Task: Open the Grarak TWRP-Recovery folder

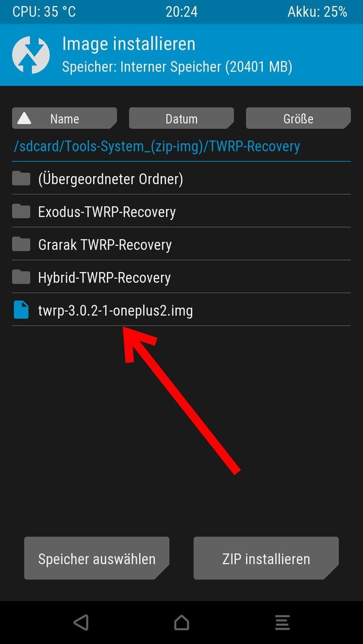Action: (181, 244)
